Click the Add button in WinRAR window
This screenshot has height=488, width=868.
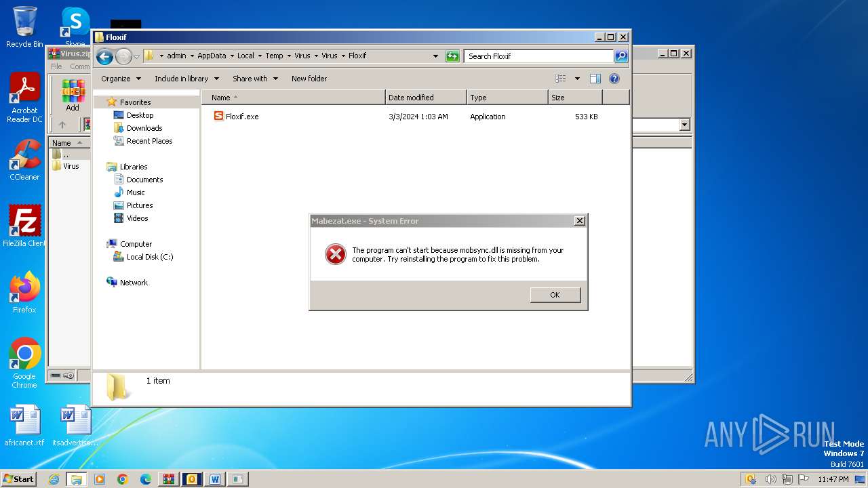pos(73,96)
